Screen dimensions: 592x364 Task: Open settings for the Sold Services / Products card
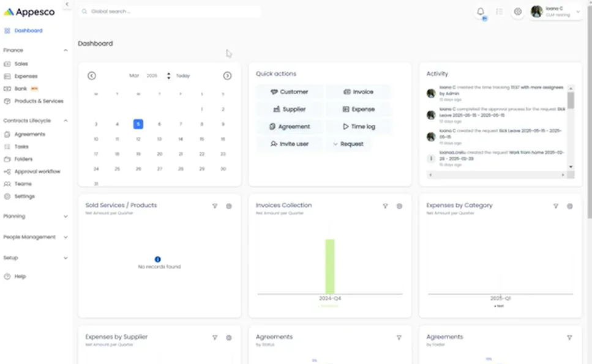coord(229,206)
